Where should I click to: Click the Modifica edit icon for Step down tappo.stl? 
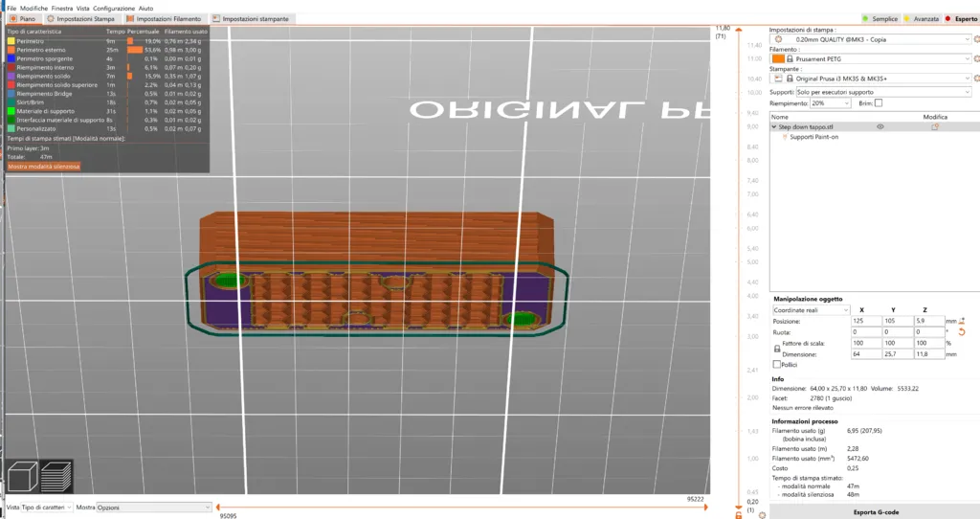point(935,127)
